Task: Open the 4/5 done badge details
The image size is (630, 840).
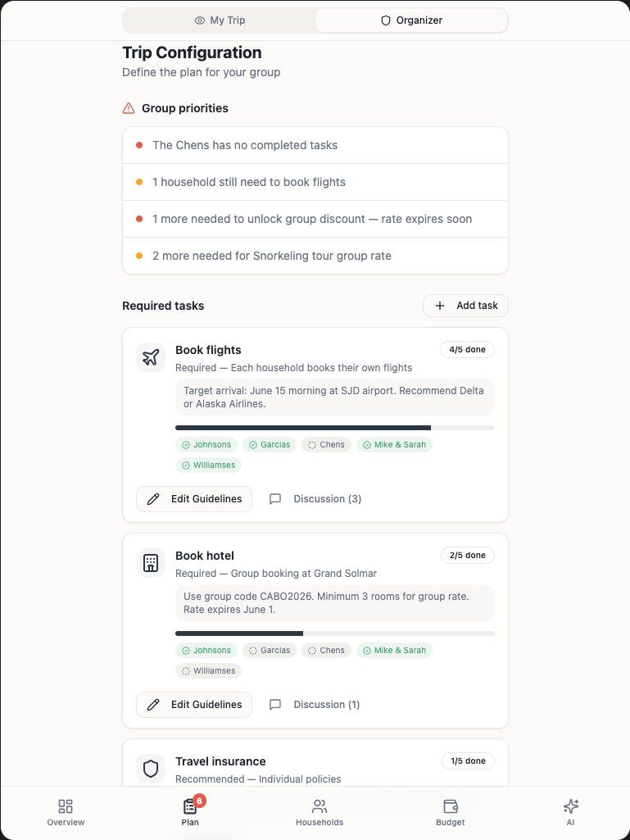Action: [467, 350]
